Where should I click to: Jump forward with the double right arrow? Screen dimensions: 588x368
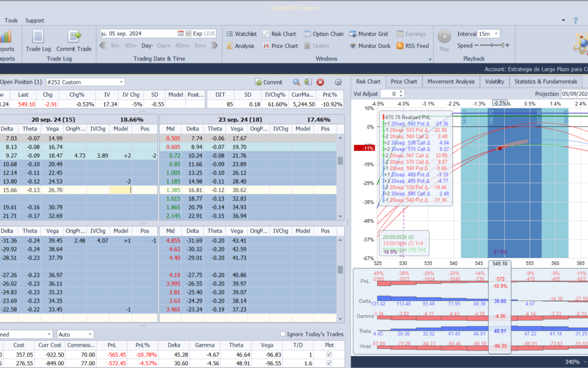214,46
